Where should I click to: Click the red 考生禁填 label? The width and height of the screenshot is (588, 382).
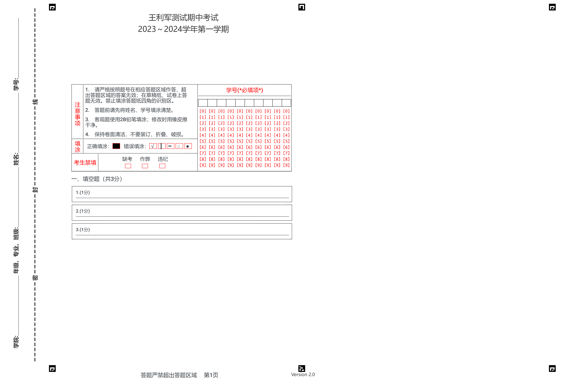pyautogui.click(x=85, y=163)
